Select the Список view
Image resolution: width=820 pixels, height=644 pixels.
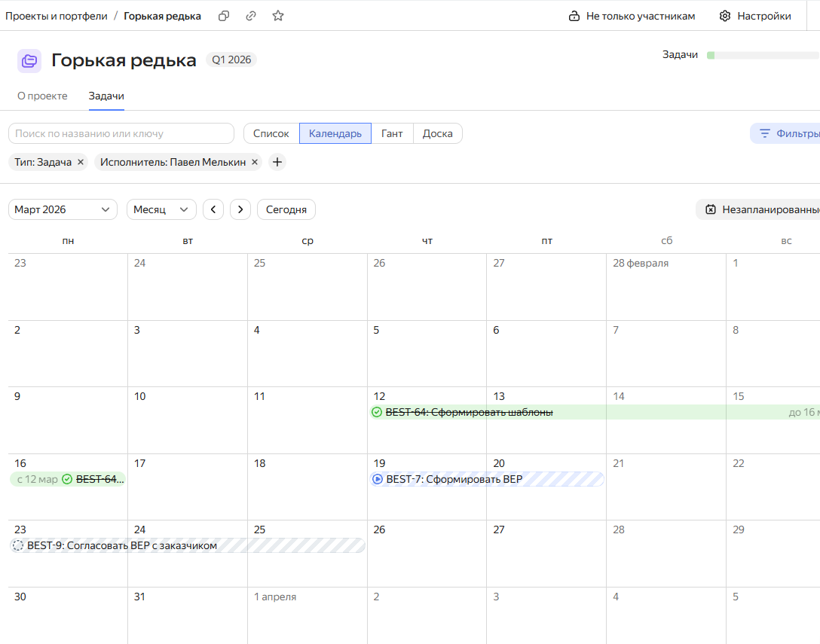(271, 133)
